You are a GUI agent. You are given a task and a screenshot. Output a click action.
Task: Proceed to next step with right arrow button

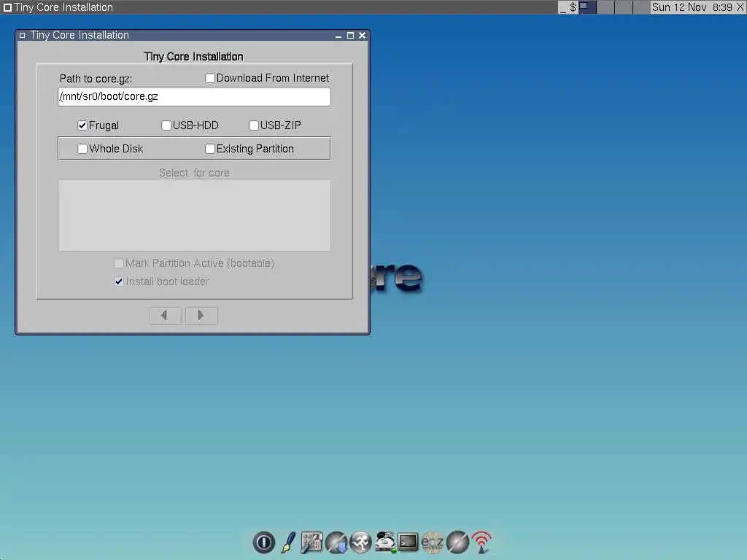(x=201, y=316)
